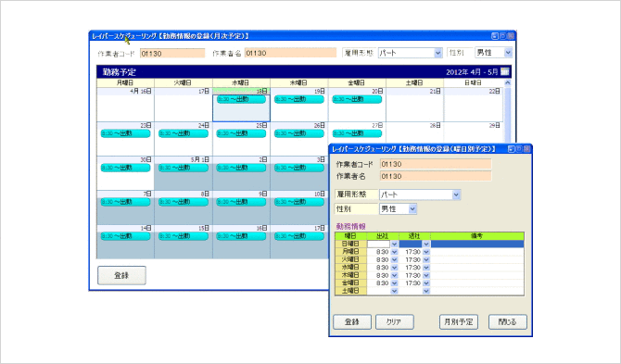Click the 退社 column header
Viewport: 621px width, 364px height.
pos(414,236)
